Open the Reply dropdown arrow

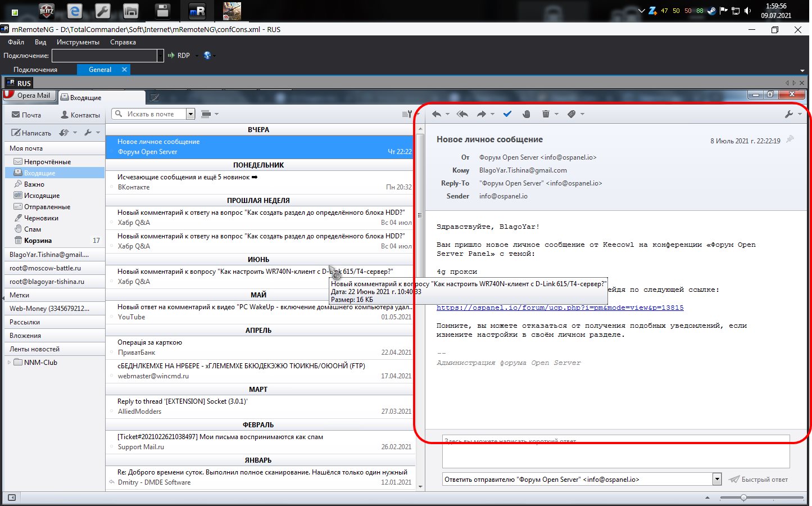(x=447, y=115)
